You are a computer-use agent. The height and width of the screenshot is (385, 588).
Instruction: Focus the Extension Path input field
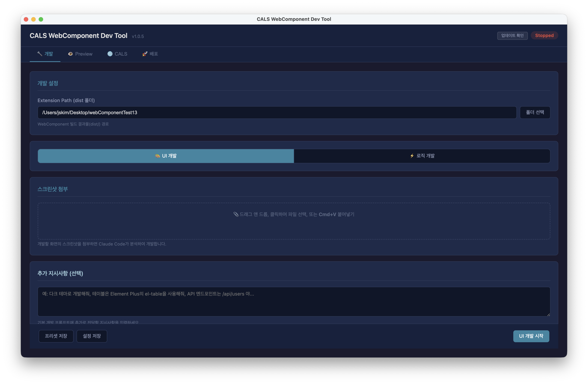pos(277,113)
